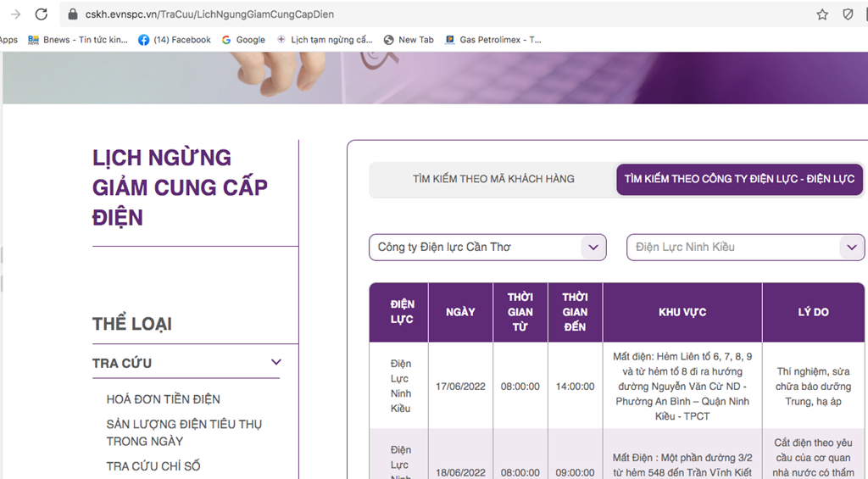Open the Google bookmark

243,40
